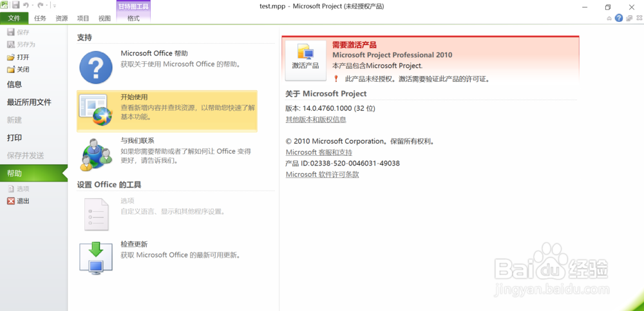Open Microsoft Office 帮助 question mark icon

[96, 68]
